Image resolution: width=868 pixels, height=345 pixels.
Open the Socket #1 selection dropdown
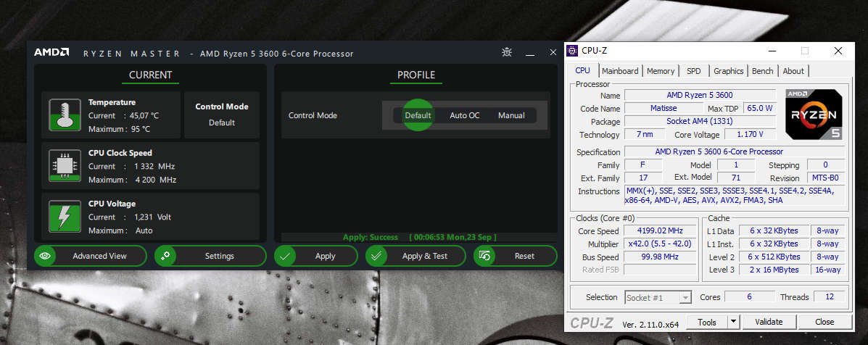658,297
